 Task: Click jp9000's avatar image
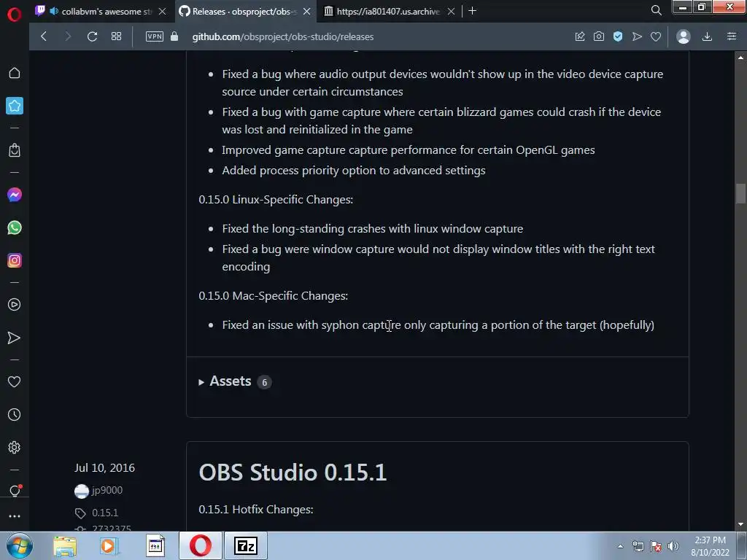pos(82,491)
